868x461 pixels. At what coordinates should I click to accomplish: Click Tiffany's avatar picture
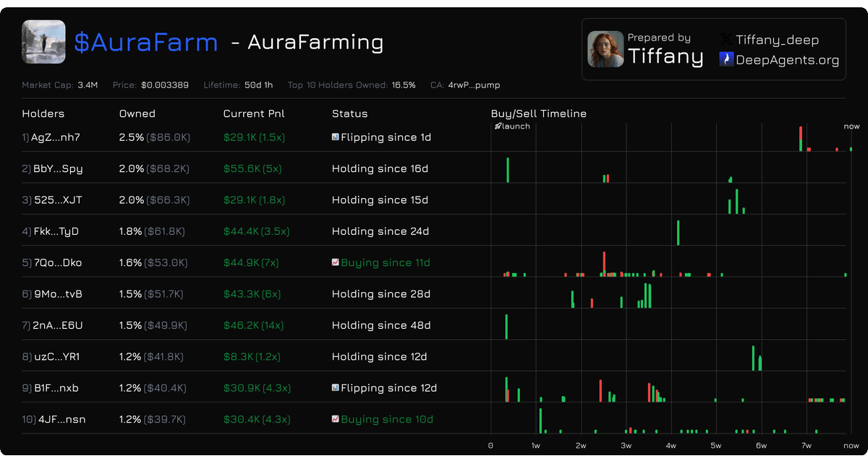click(x=605, y=49)
